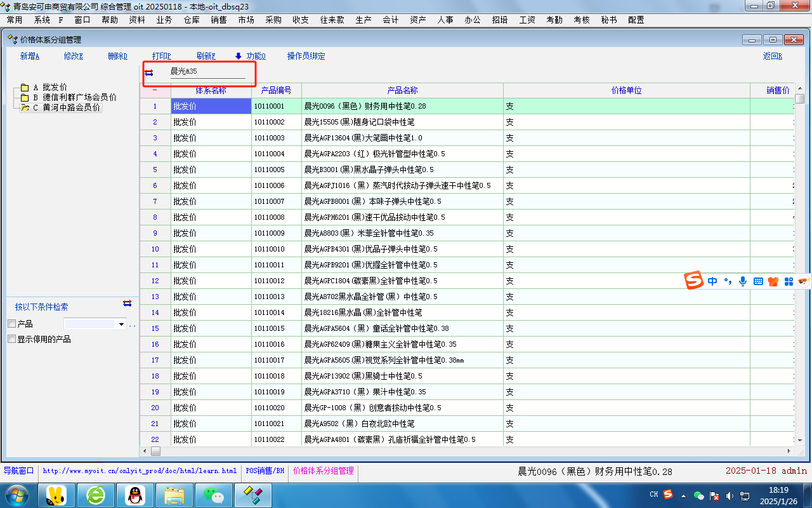Open the Sogou toolbox grid icon
812x508 pixels.
click(x=789, y=281)
